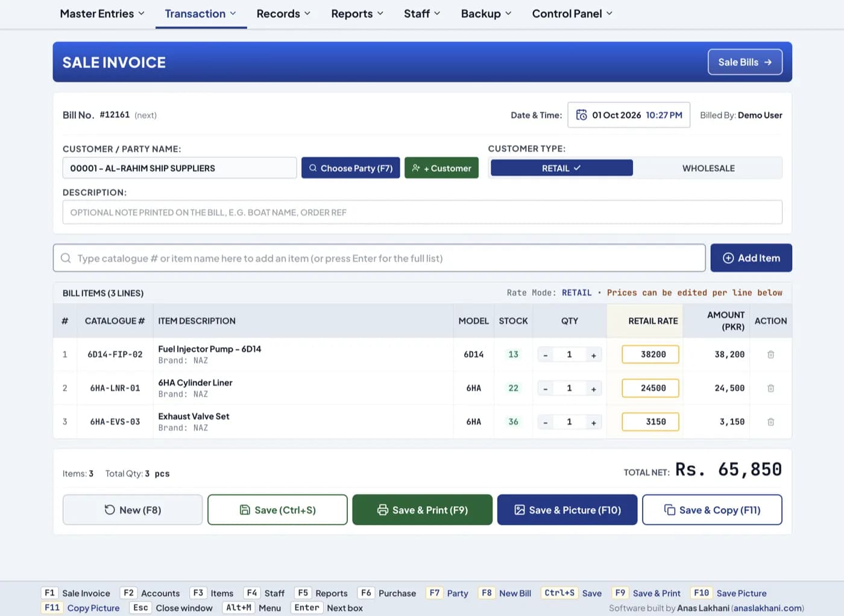Click F3 Items shortcut in footer
Image resolution: width=844 pixels, height=616 pixels.
pyautogui.click(x=212, y=593)
